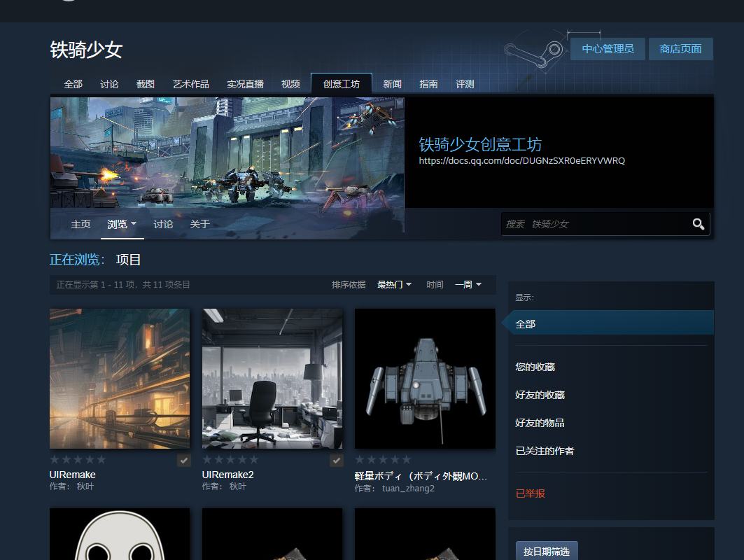Click the star rating under 軽星ボディ
Screen dimensions: 744x560
383,459
